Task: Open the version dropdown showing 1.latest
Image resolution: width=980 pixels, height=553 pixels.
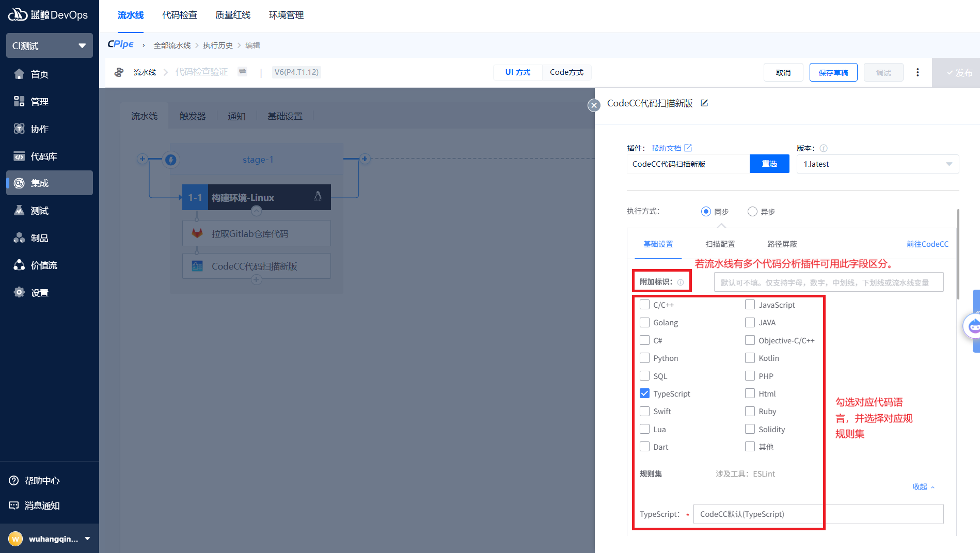Action: pos(877,164)
